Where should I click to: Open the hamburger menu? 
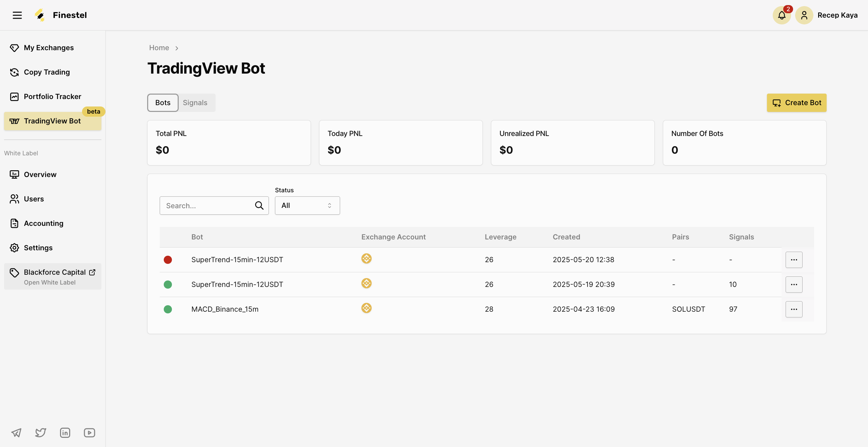(x=17, y=15)
